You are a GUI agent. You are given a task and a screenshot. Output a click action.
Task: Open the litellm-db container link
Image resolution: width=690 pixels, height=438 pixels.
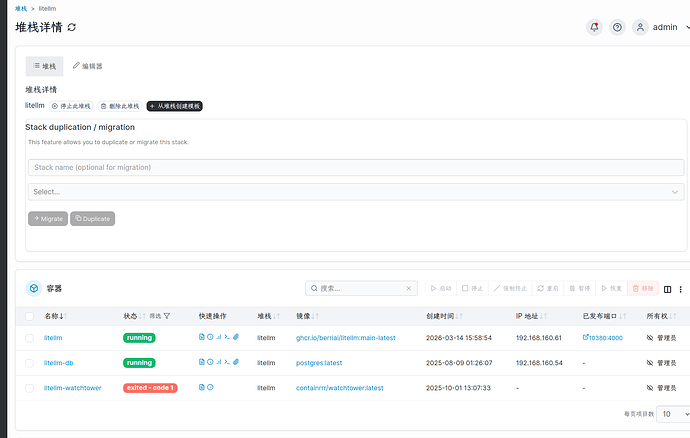click(59, 363)
